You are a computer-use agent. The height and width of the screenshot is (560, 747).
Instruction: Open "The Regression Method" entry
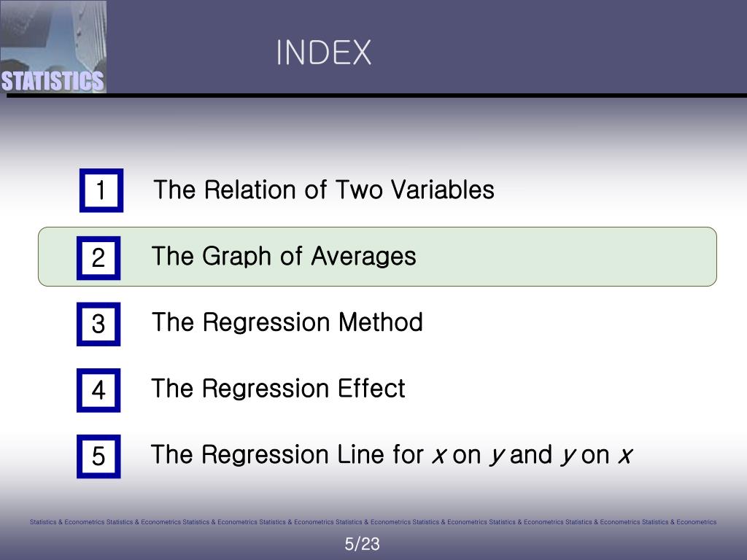coord(287,322)
